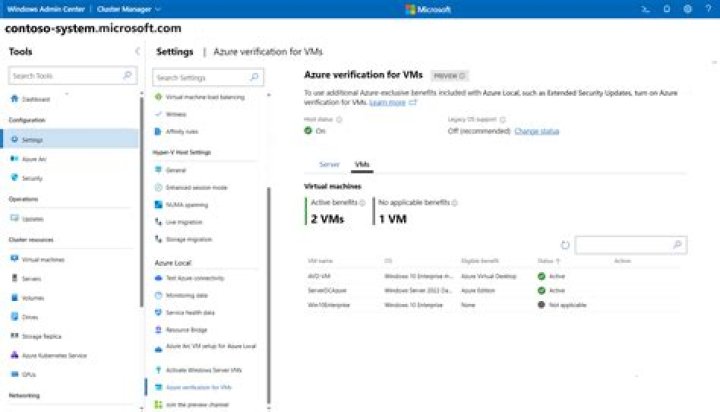Open Security in the Tools list
Screen dimensions: 720x412
32,178
